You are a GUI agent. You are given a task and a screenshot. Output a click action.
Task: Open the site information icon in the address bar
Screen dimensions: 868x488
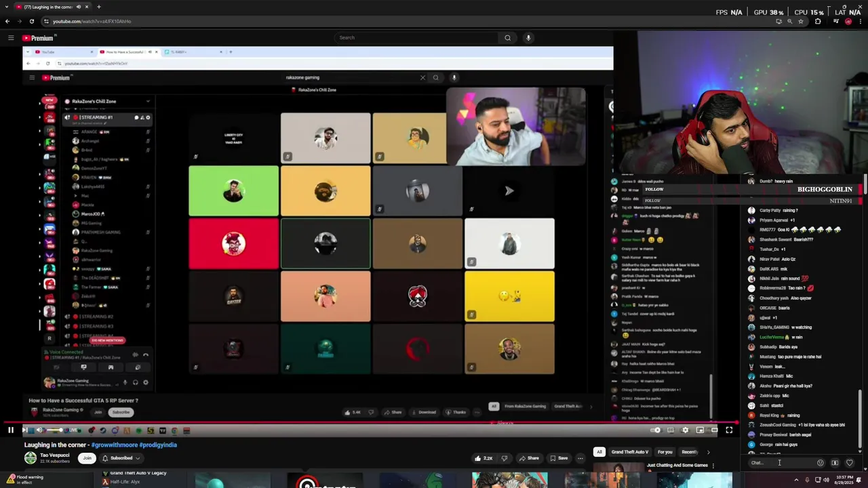[47, 21]
